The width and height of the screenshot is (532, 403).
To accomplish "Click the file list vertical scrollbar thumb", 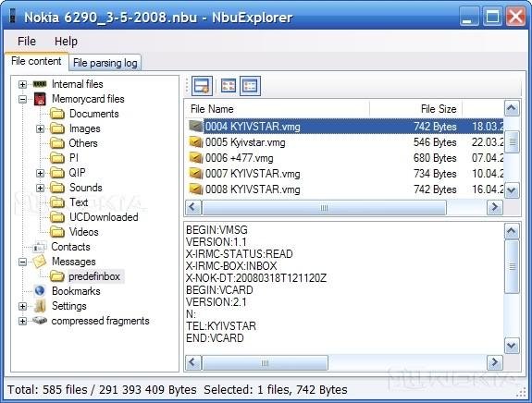I will 512,141.
